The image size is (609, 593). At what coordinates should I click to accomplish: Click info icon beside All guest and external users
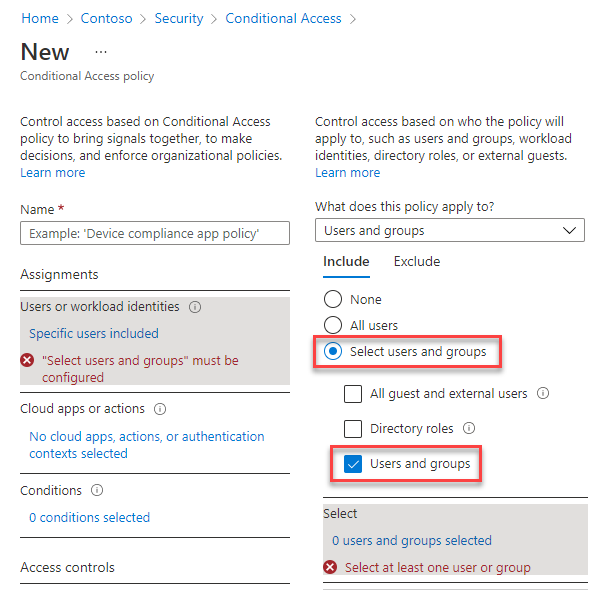click(543, 394)
